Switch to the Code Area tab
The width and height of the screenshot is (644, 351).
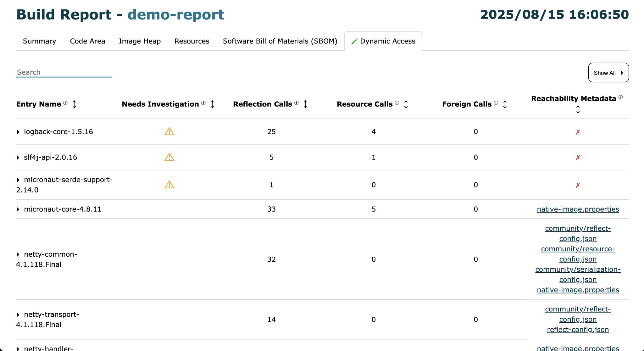click(87, 41)
